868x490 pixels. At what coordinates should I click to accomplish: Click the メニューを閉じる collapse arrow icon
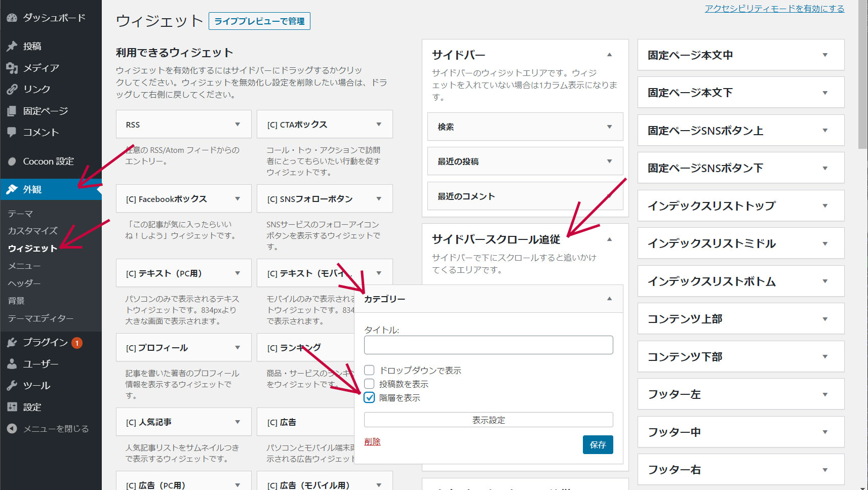(x=12, y=429)
